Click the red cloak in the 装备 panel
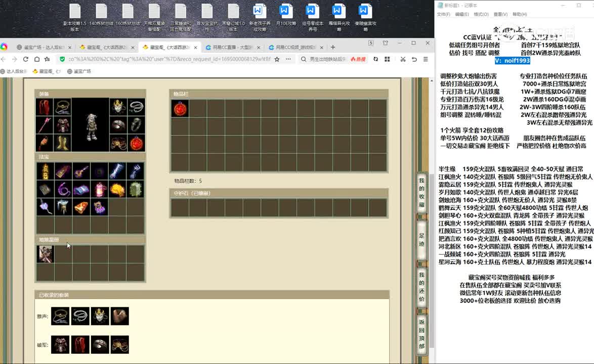594x364 pixels. click(45, 107)
